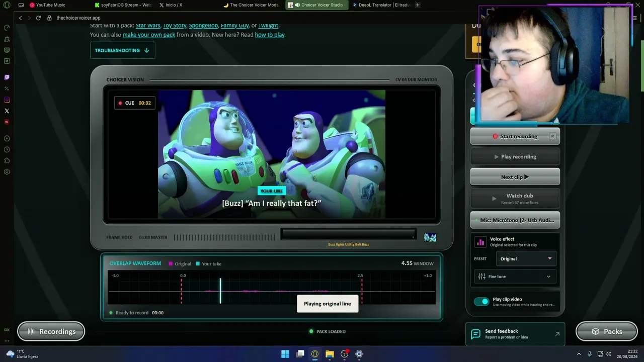
Task: Open the Packs panel
Action: (607, 331)
